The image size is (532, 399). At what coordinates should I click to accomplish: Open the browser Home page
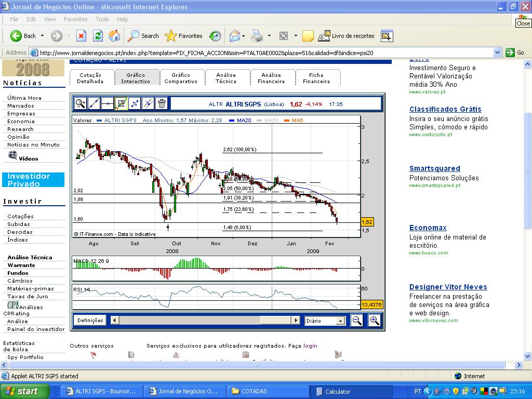(114, 36)
